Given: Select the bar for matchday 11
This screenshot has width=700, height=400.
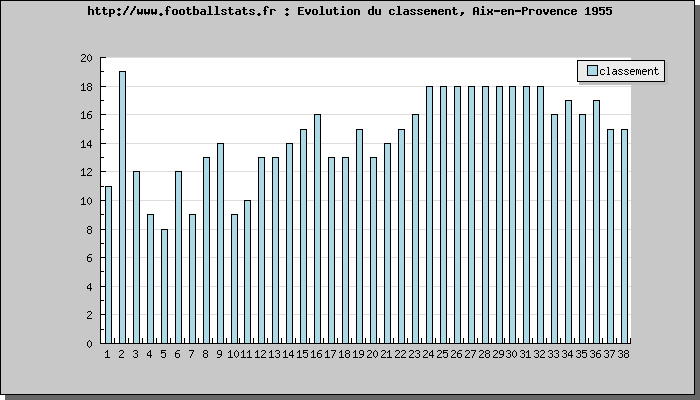Looking at the screenshot, I should (x=247, y=272).
